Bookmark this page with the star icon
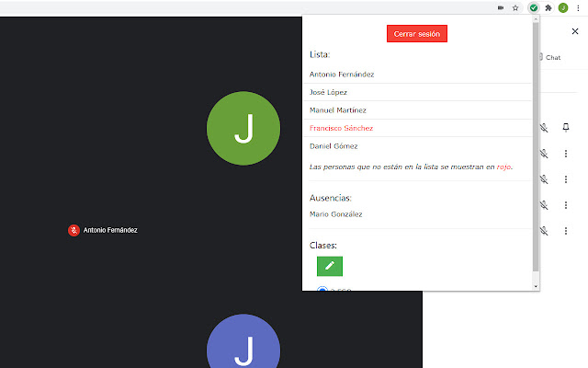588x368 pixels. coord(515,8)
